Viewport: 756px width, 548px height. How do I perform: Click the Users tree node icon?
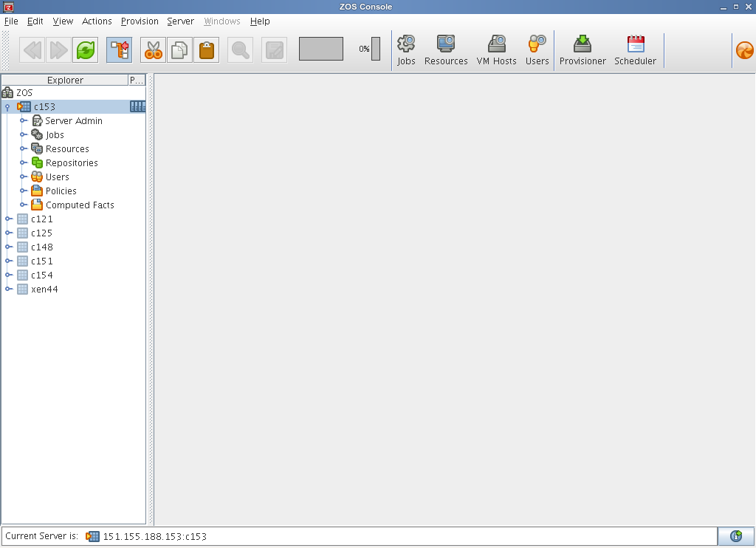[37, 177]
